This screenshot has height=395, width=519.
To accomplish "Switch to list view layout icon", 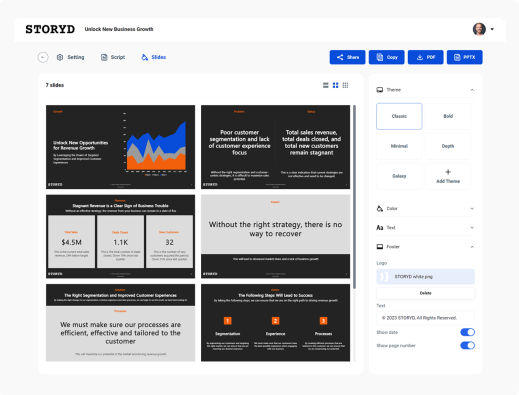I will (x=326, y=85).
